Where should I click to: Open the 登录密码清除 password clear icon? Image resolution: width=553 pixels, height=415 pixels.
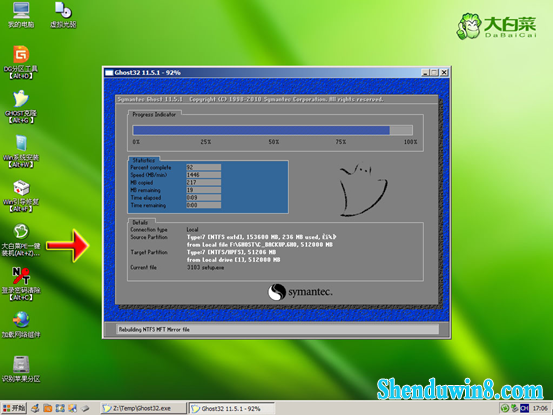21,284
